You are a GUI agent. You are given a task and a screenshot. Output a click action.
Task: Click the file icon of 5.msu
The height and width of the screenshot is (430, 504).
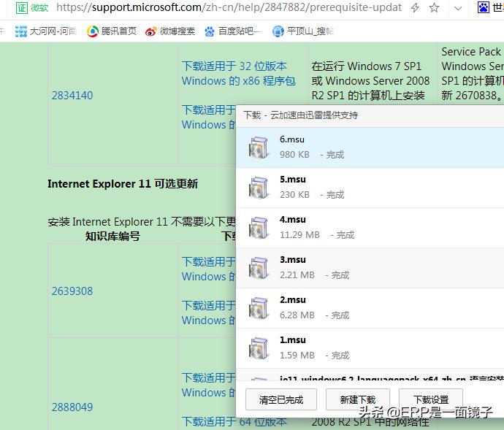pos(259,188)
